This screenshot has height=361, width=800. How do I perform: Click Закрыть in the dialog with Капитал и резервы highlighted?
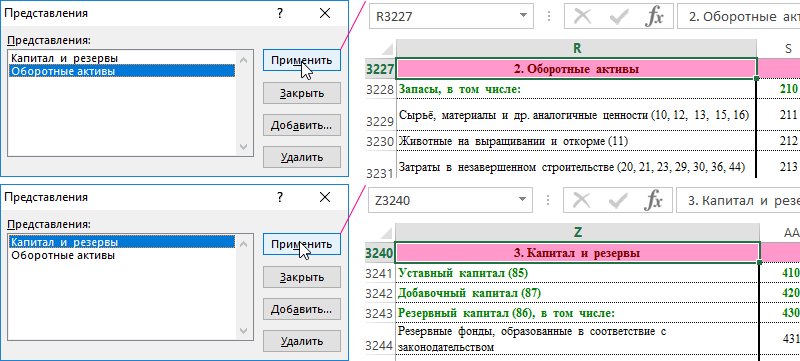click(302, 277)
